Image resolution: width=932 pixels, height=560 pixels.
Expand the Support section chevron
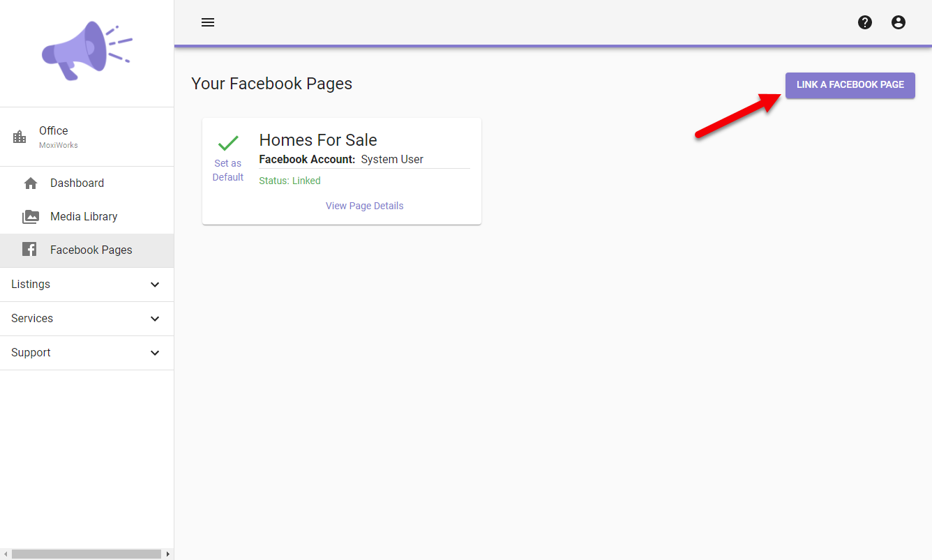[x=155, y=353]
